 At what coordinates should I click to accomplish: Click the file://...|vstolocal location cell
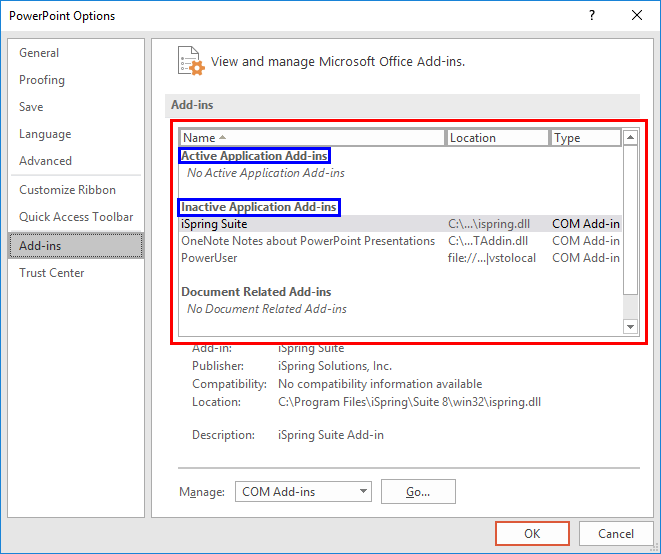click(492, 258)
